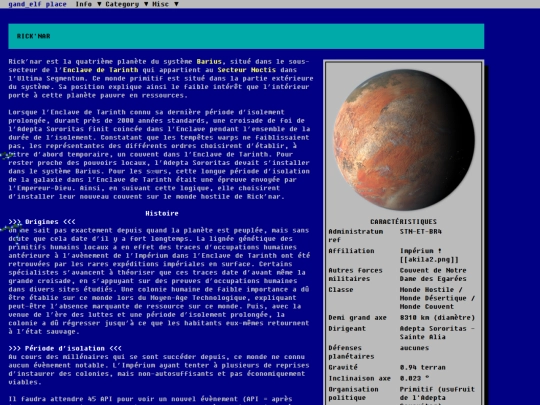Click the RICK'NAR page title banner
This screenshot has height=405, width=540.
pos(246,36)
